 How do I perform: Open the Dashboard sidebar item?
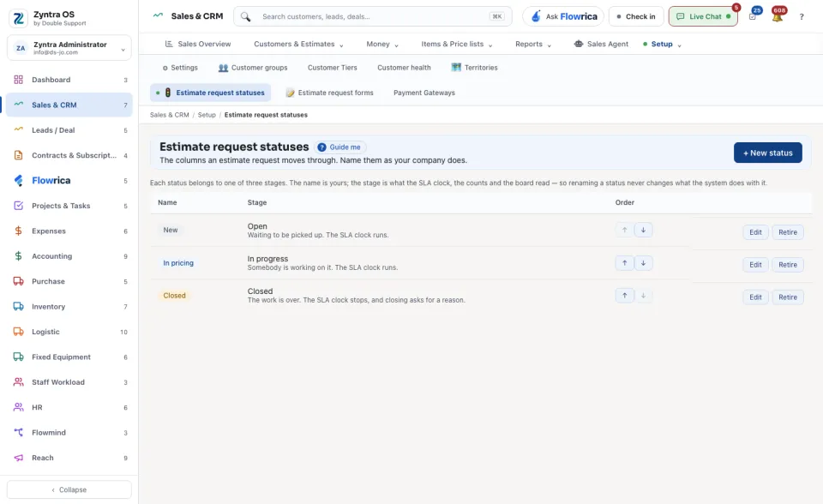[x=69, y=80]
